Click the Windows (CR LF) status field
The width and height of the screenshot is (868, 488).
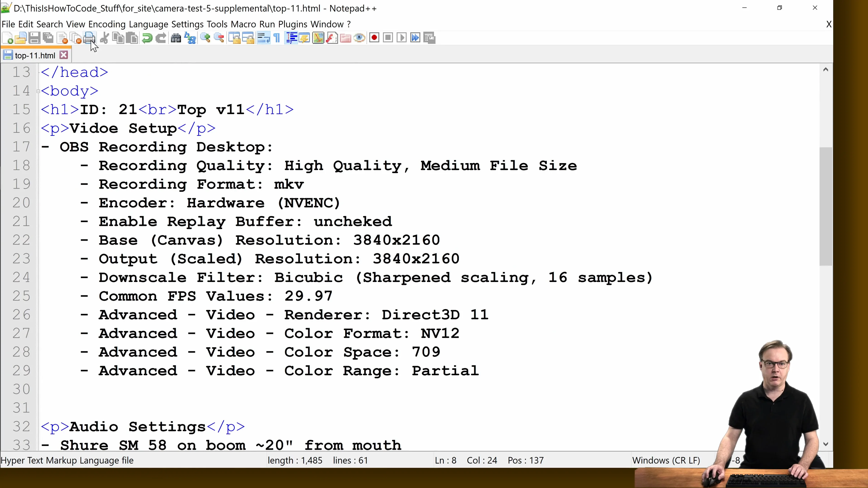click(x=666, y=460)
